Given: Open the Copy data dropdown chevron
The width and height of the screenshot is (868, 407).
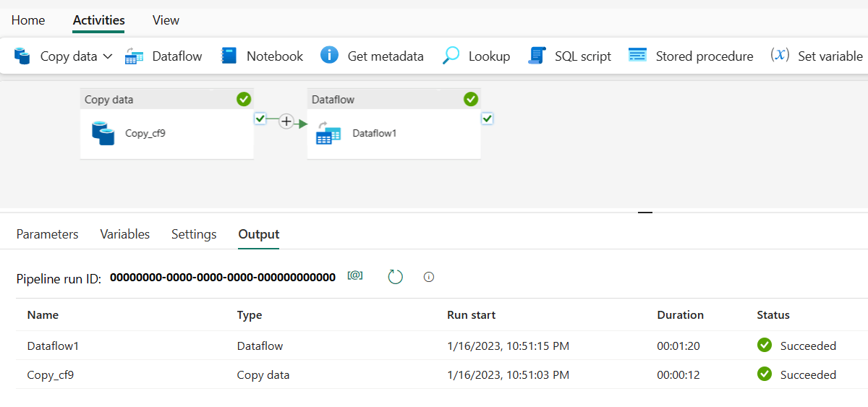Looking at the screenshot, I should tap(108, 56).
